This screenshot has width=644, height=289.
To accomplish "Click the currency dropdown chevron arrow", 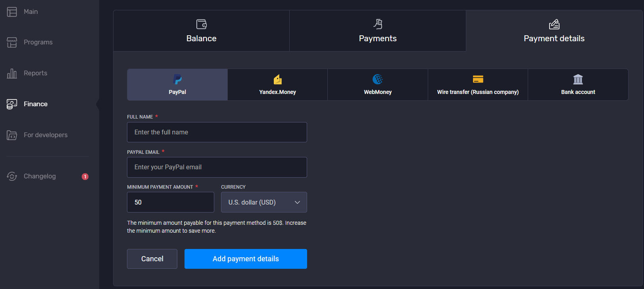I will [297, 203].
